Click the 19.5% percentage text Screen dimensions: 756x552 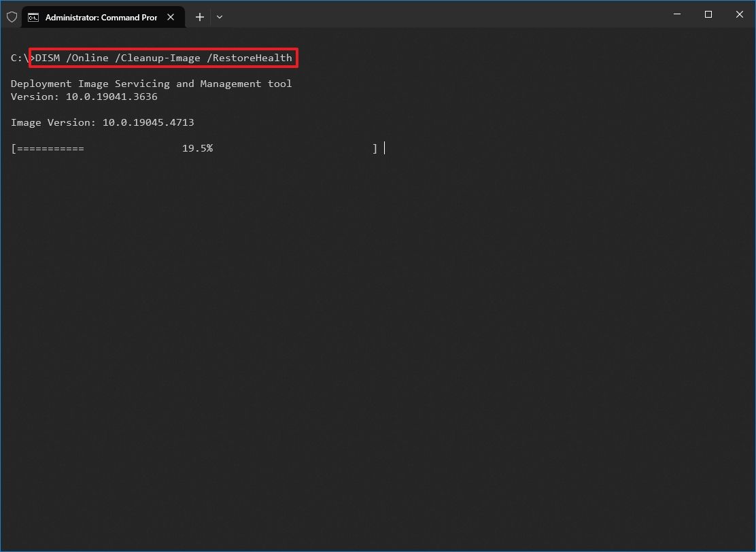[197, 148]
